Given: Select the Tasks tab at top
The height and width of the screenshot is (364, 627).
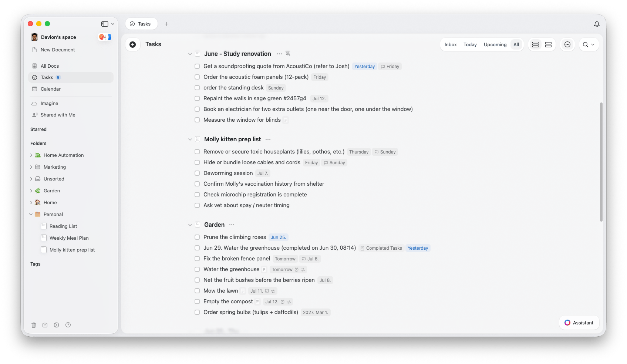Looking at the screenshot, I should [141, 24].
